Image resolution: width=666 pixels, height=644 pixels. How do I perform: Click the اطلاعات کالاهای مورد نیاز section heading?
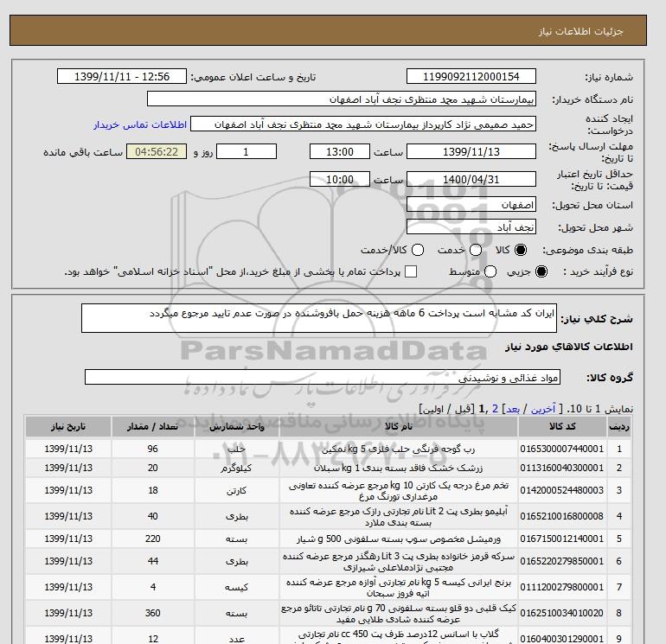569,347
